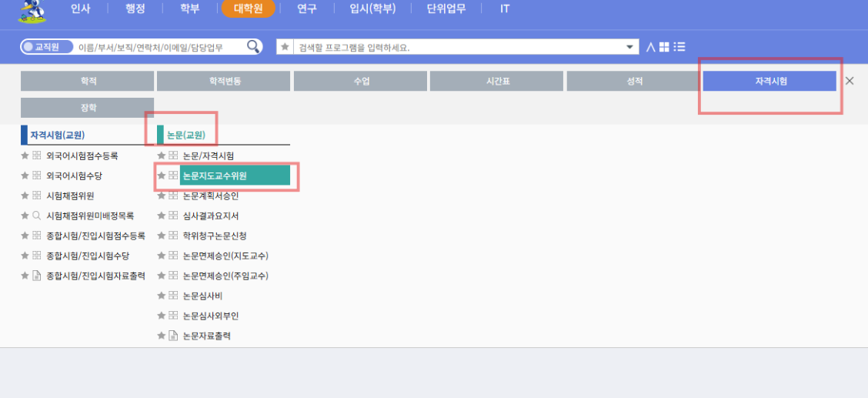The width and height of the screenshot is (868, 398).
Task: Collapse the menu panel with the up caret
Action: click(x=650, y=47)
